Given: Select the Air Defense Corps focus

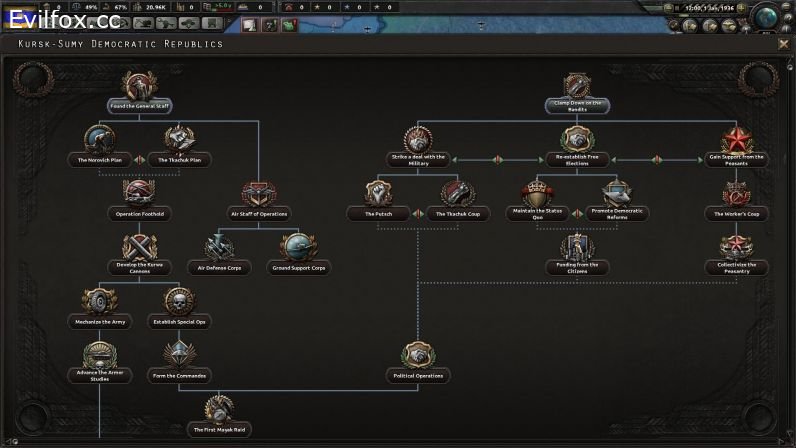Looking at the screenshot, I should tap(219, 251).
